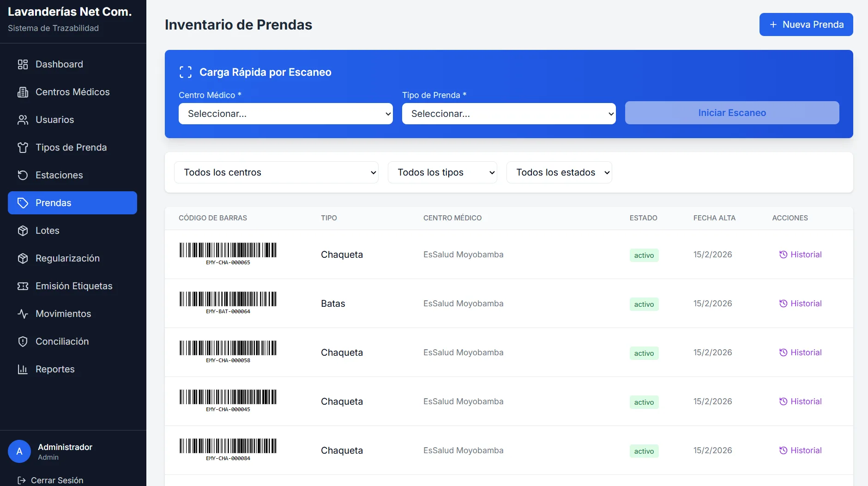Switch to the Prendas section
868x486 pixels.
pyautogui.click(x=53, y=202)
